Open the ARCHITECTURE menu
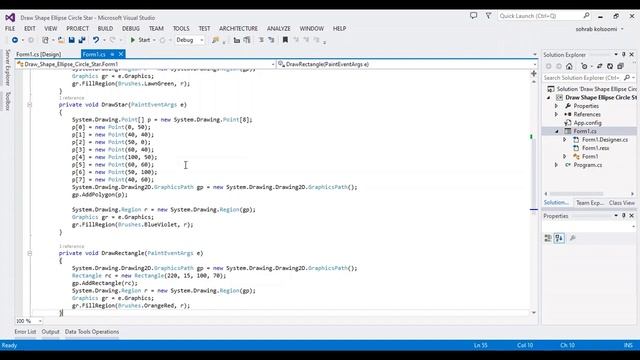 (x=238, y=29)
